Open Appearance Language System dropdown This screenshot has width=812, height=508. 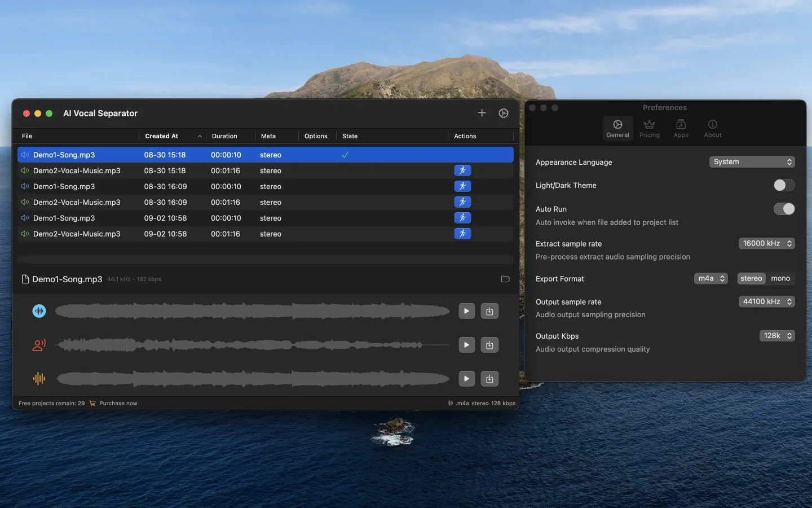pos(752,162)
